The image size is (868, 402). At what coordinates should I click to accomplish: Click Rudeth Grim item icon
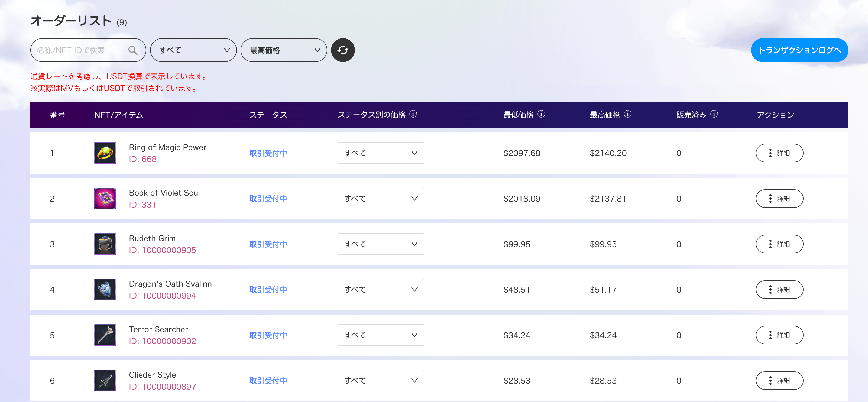105,244
